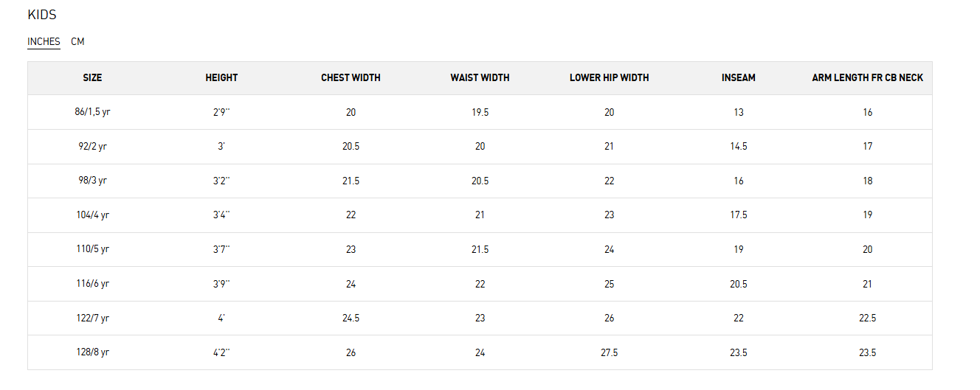Select the 86/1,5 yr size cell
Screen dimensions: 980x390
pos(92,112)
